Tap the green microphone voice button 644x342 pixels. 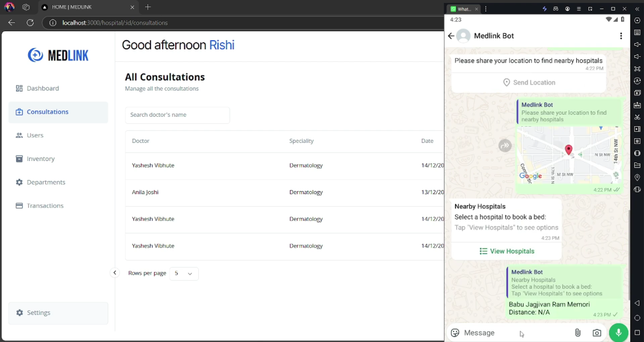[618, 332]
